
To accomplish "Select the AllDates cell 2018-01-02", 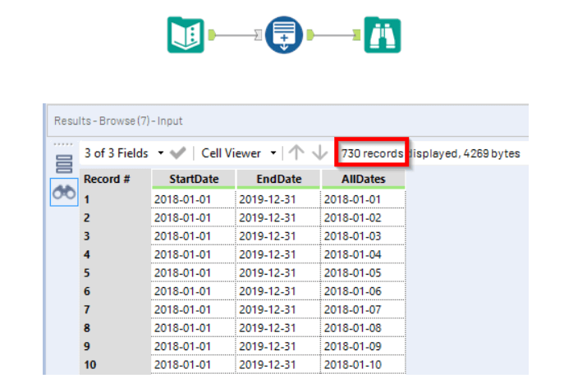I will click(363, 218).
